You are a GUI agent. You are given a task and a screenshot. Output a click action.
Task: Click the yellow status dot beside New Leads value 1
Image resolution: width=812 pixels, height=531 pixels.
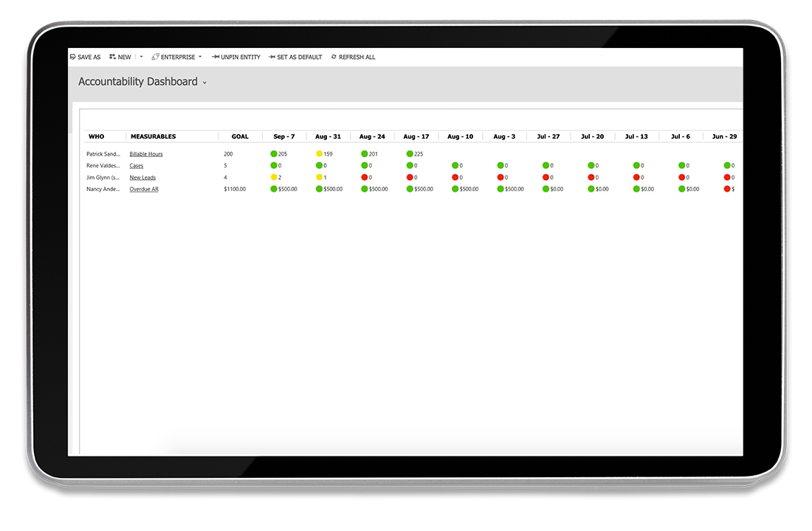tap(319, 177)
